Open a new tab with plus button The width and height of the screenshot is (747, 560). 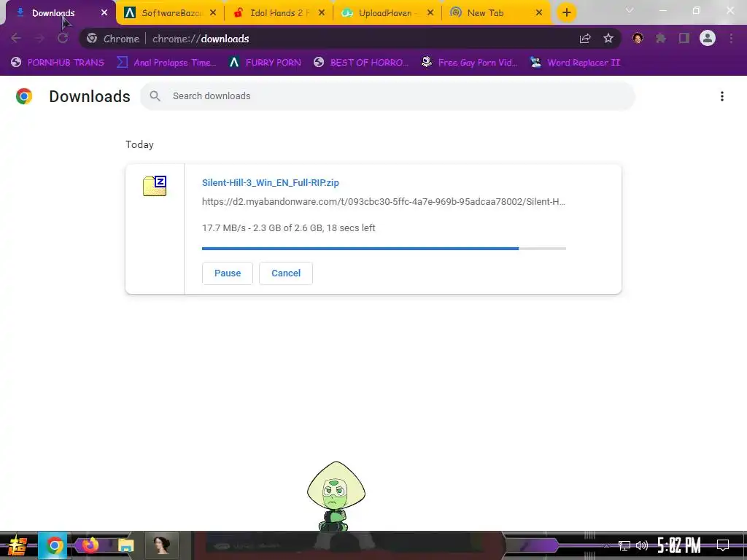pyautogui.click(x=566, y=13)
